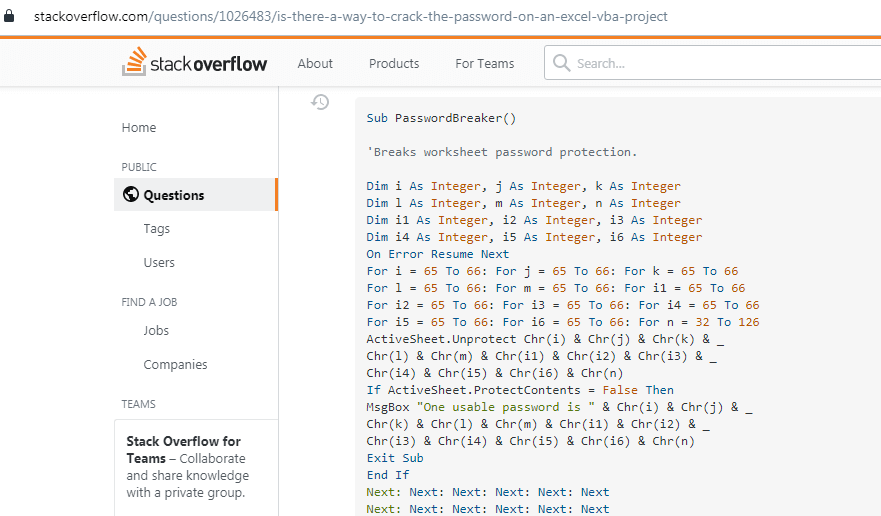Click the 'Stack Overflow for Teams' heading
The width and height of the screenshot is (881, 516).
183,449
